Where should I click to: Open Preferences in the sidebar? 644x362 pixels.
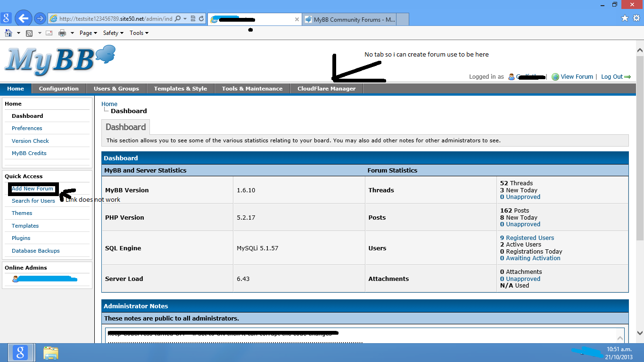tap(27, 128)
